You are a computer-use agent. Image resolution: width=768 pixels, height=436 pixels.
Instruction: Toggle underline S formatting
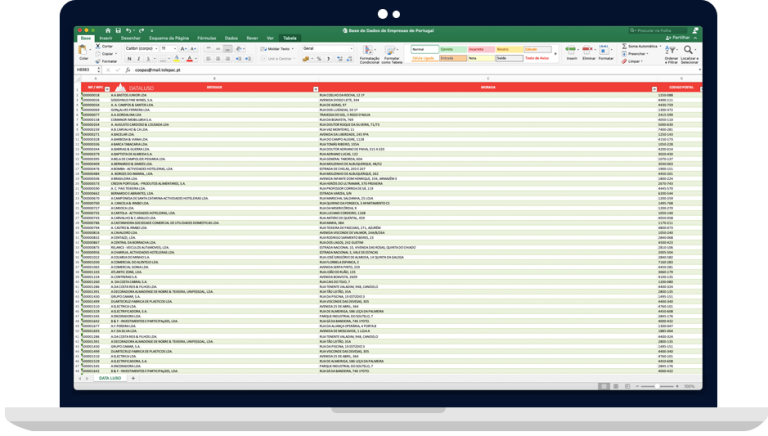(x=148, y=59)
